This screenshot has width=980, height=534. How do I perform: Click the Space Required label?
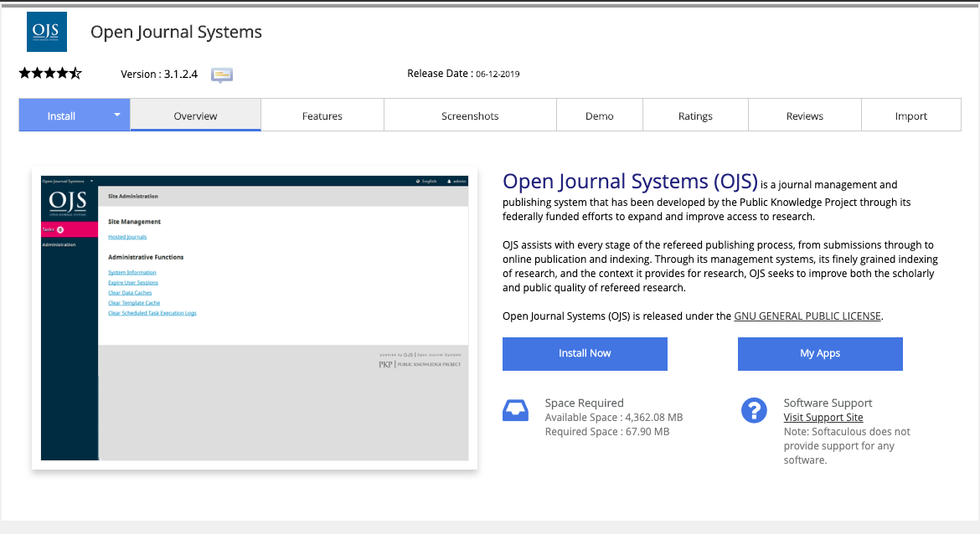(585, 403)
